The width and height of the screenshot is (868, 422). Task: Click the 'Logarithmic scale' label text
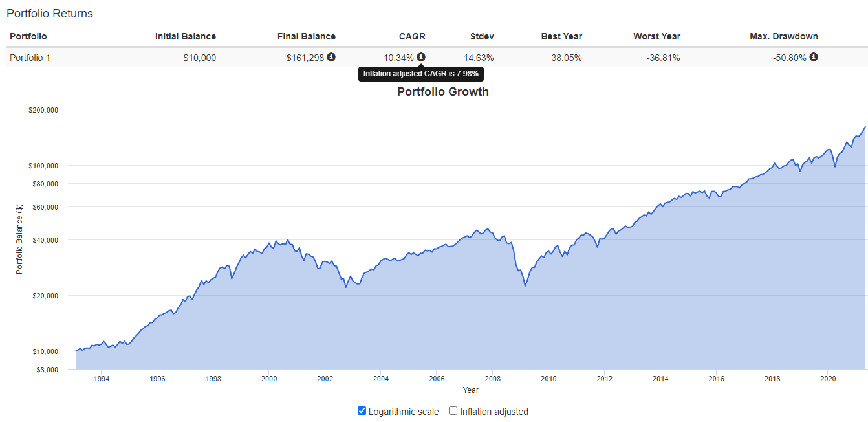pyautogui.click(x=403, y=412)
